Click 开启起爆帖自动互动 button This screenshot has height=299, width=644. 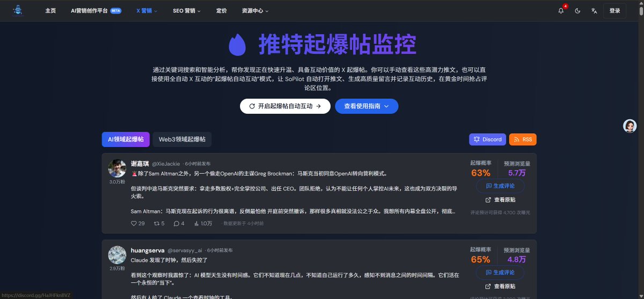coord(285,106)
